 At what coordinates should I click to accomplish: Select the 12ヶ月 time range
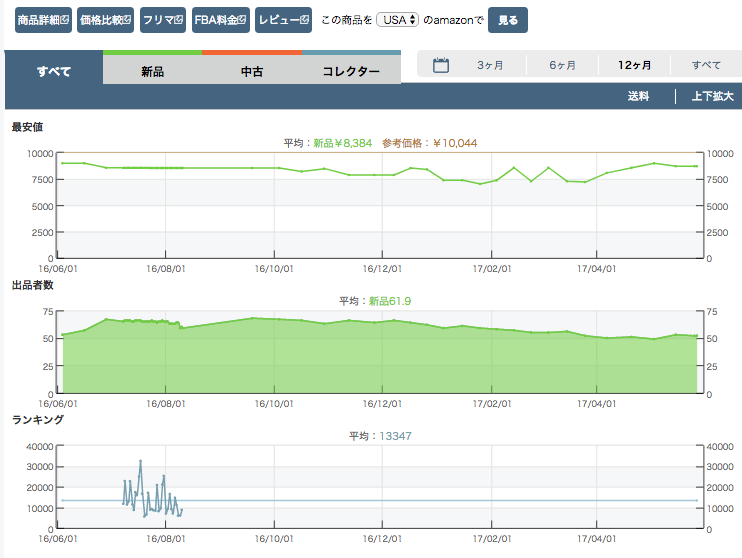point(634,65)
